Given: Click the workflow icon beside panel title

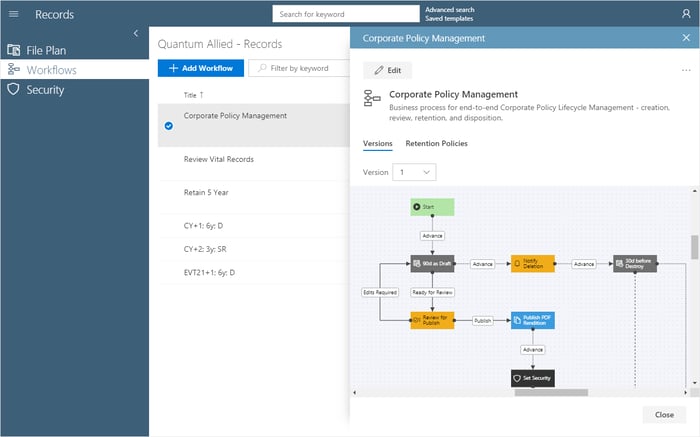Looking at the screenshot, I should (372, 98).
